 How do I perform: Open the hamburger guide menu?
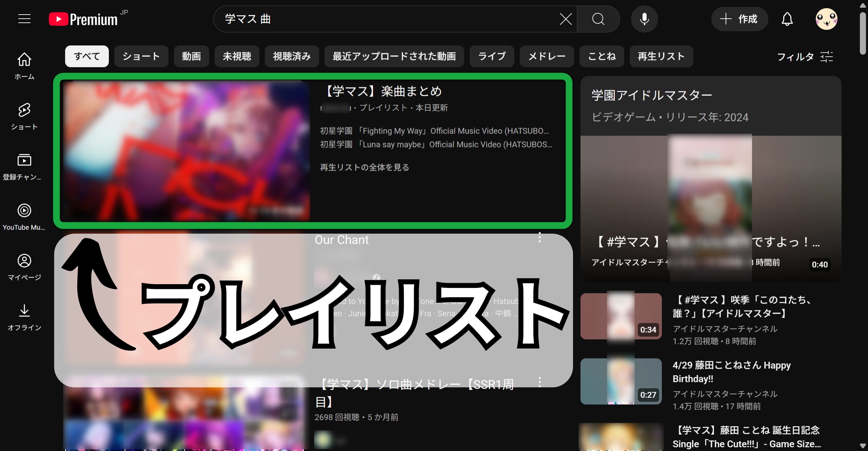pos(24,19)
